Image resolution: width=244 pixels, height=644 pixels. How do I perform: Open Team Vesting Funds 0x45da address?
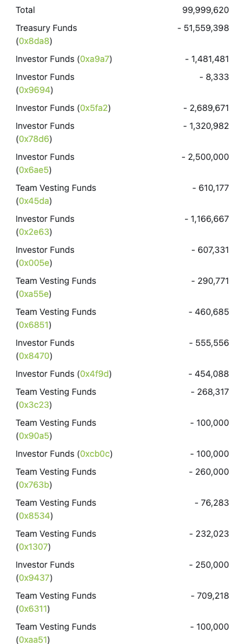[34, 201]
